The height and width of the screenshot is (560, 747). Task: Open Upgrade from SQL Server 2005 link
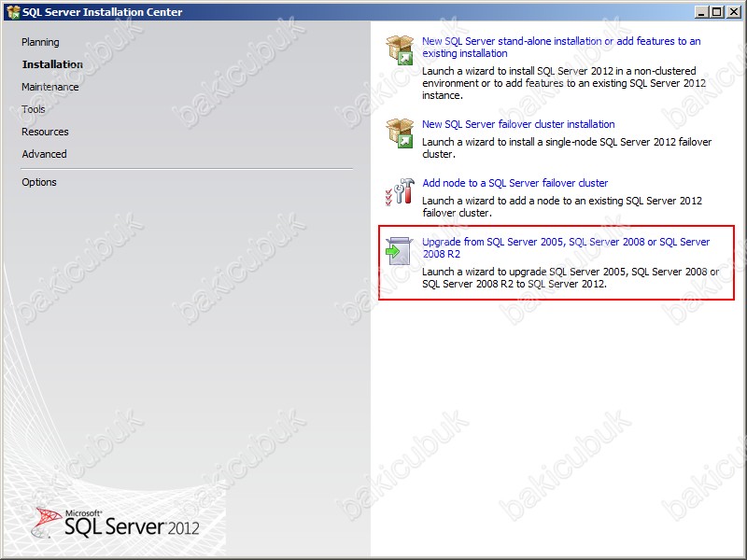pos(566,247)
